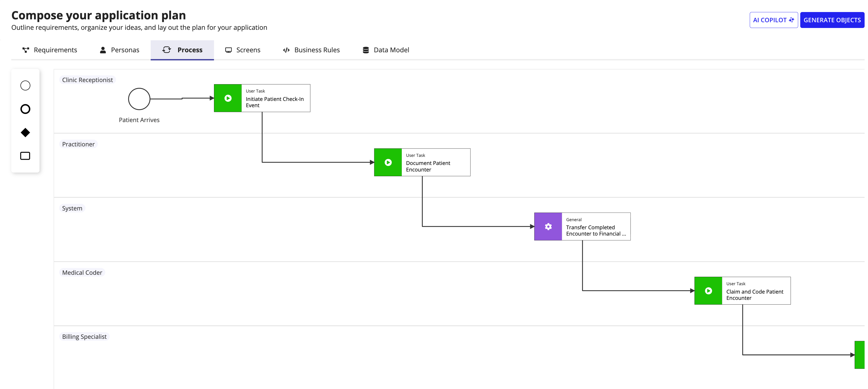868x389 pixels.
Task: Click green play icon of Initiate Patient Check-In
Action: click(228, 98)
